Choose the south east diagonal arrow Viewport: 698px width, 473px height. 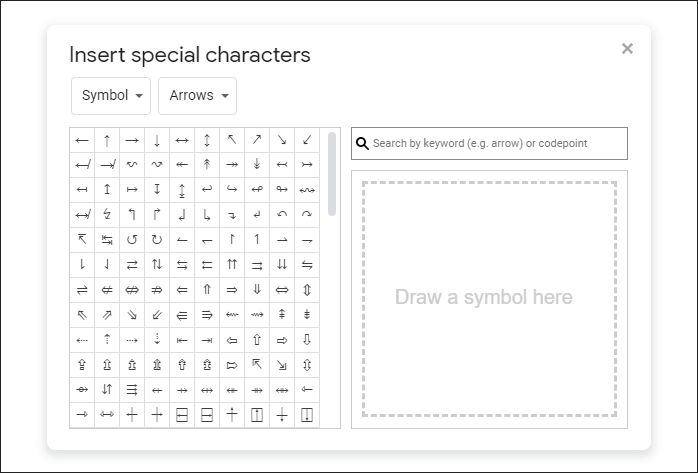tap(282, 140)
